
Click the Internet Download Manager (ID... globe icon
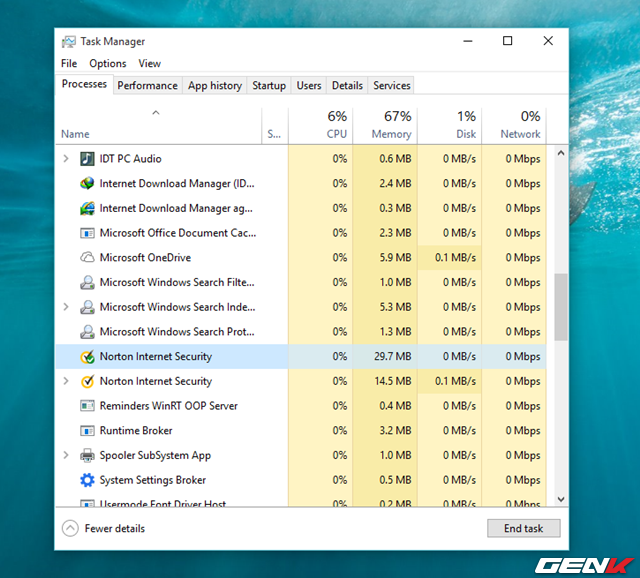(x=87, y=183)
